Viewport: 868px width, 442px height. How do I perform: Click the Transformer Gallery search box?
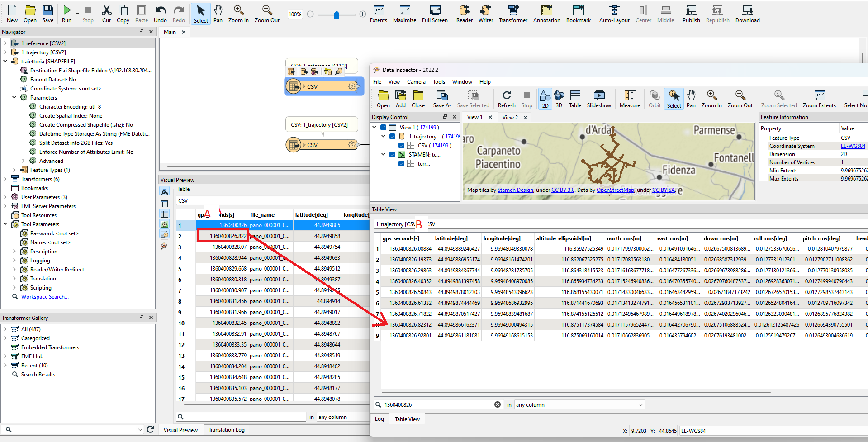72,429
